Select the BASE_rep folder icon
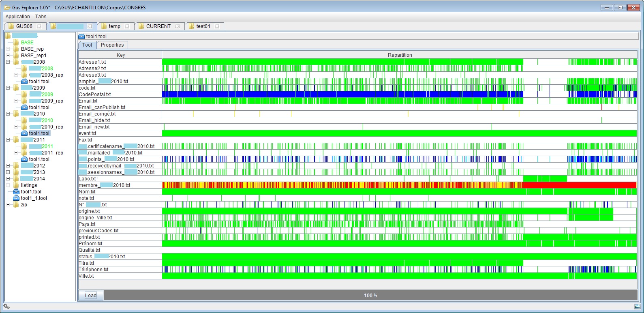The image size is (644, 313). pos(16,49)
